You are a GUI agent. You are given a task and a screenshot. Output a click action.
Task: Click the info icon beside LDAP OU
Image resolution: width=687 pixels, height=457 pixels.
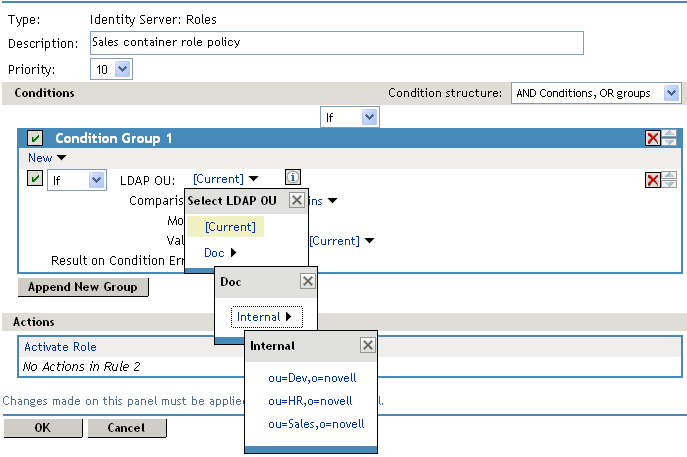point(292,178)
